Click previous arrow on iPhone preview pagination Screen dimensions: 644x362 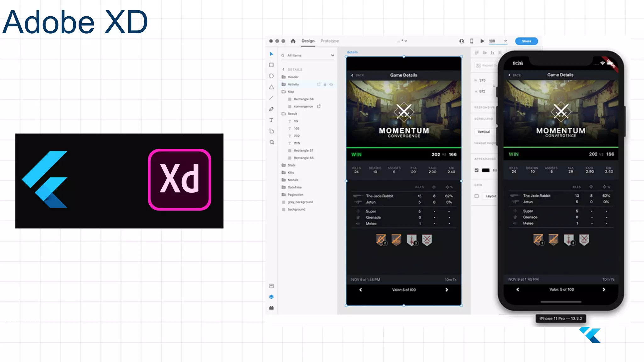click(518, 289)
